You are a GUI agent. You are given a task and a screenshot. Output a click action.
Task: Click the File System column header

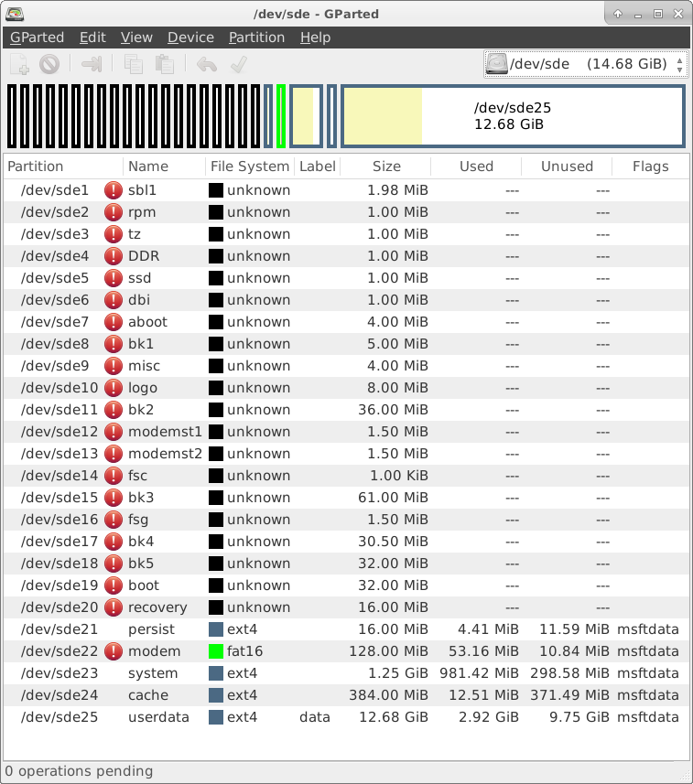click(250, 166)
